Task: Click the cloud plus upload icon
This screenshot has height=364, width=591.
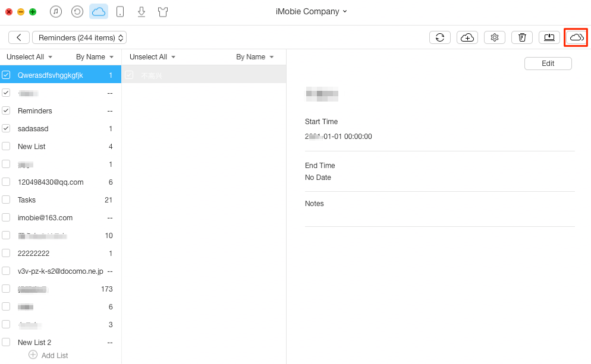Action: coord(467,37)
